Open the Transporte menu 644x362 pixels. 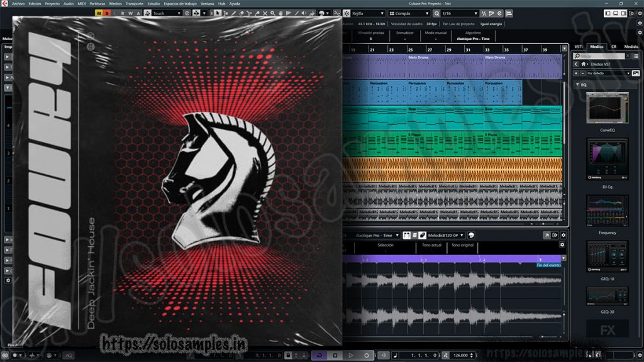pyautogui.click(x=135, y=4)
